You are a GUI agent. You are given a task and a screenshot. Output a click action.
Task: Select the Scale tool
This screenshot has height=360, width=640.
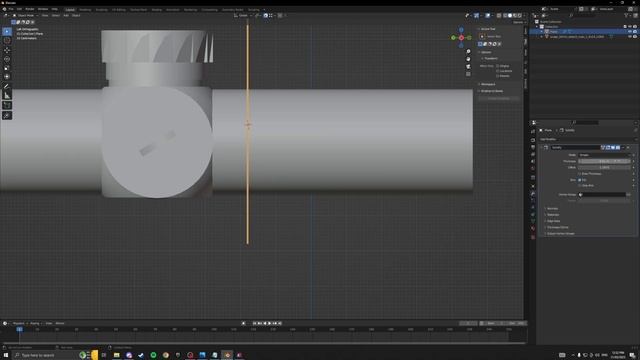click(x=7, y=68)
